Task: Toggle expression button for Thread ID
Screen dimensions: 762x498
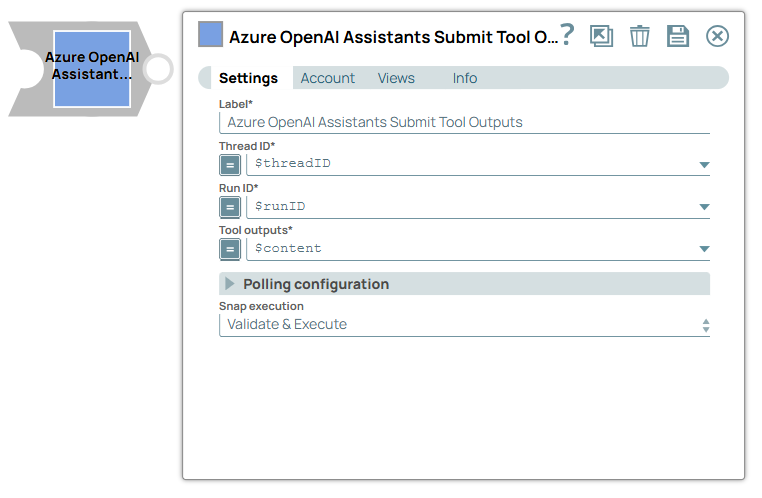Action: (230, 164)
